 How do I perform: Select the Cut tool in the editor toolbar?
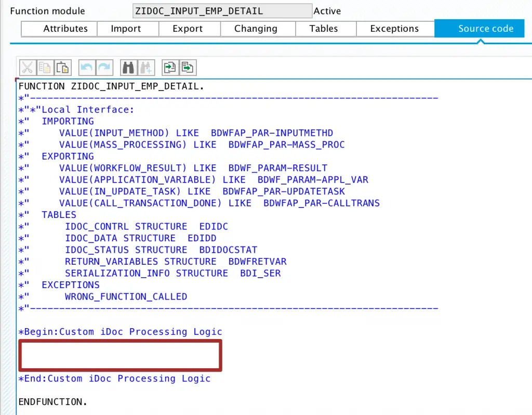tap(27, 67)
